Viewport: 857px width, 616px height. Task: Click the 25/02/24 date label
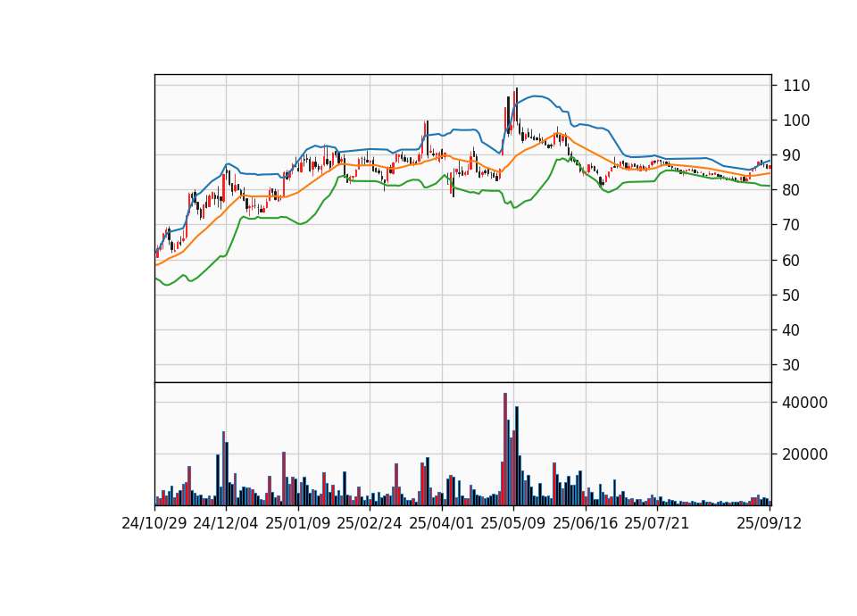click(x=370, y=523)
